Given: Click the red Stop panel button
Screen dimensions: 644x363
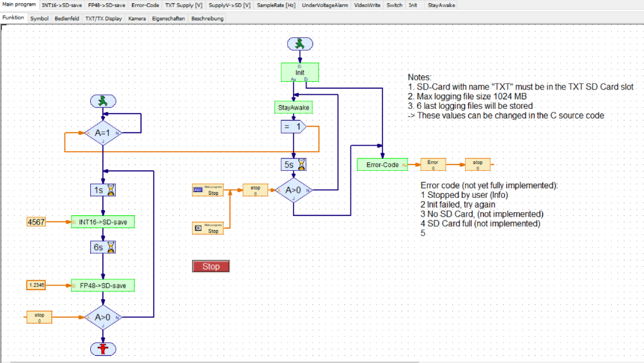Looking at the screenshot, I should [211, 266].
